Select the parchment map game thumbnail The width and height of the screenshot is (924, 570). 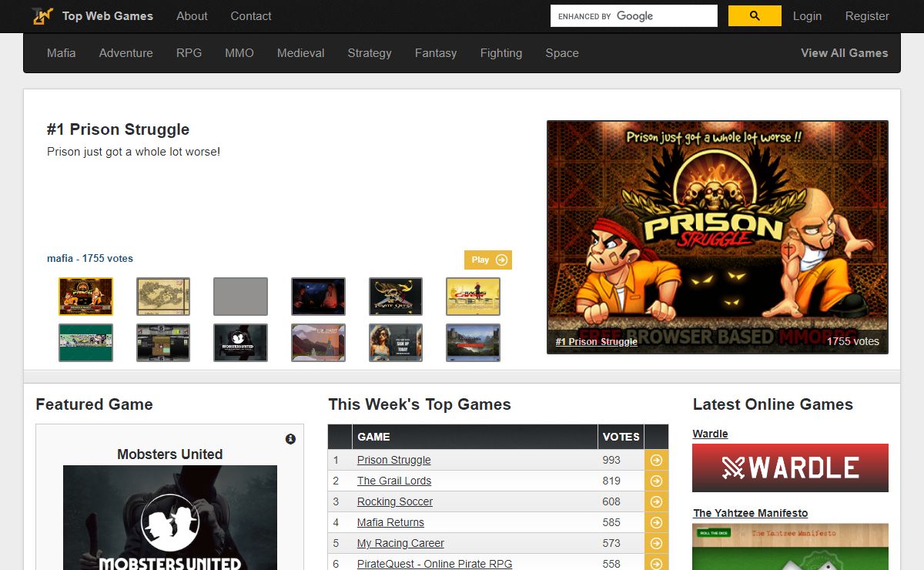[x=163, y=297]
